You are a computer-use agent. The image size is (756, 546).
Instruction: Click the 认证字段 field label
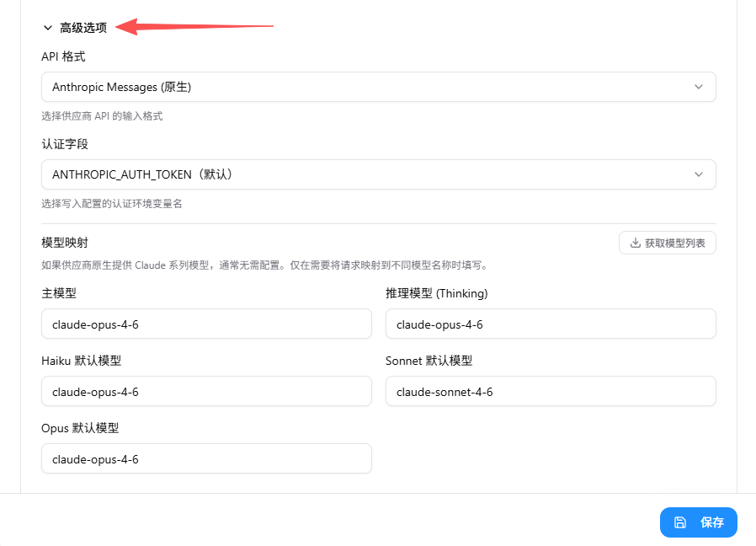[x=65, y=145]
